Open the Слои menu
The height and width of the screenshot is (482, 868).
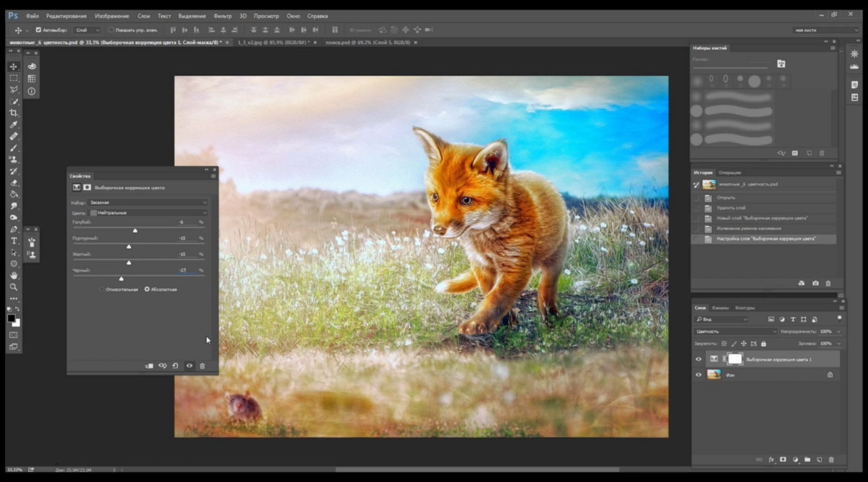(144, 15)
